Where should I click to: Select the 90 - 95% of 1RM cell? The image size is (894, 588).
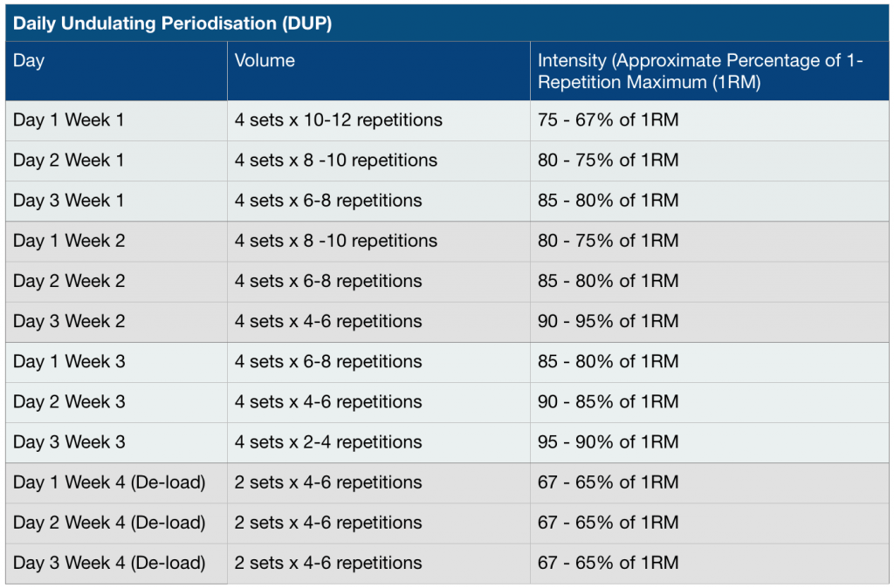609,321
